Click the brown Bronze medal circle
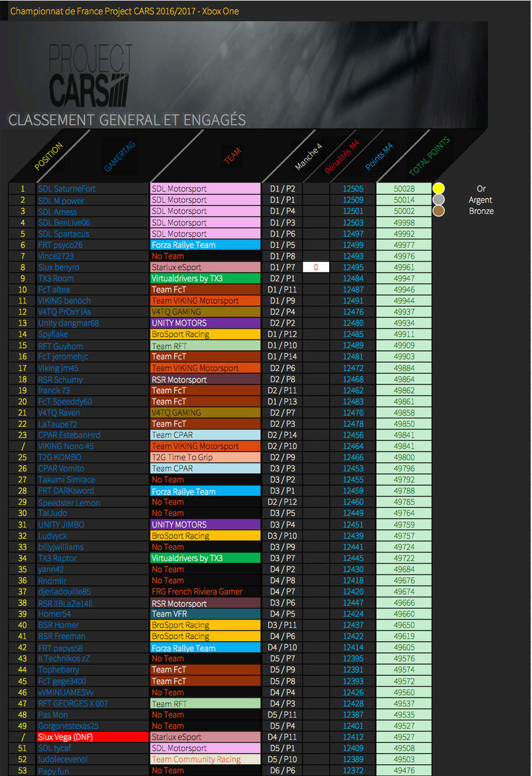The width and height of the screenshot is (532, 776). tap(438, 211)
